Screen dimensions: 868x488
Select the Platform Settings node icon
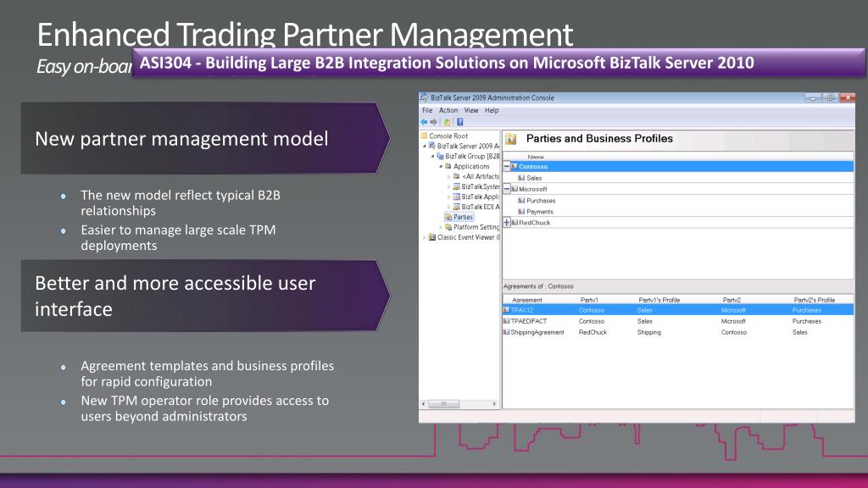coord(448,227)
